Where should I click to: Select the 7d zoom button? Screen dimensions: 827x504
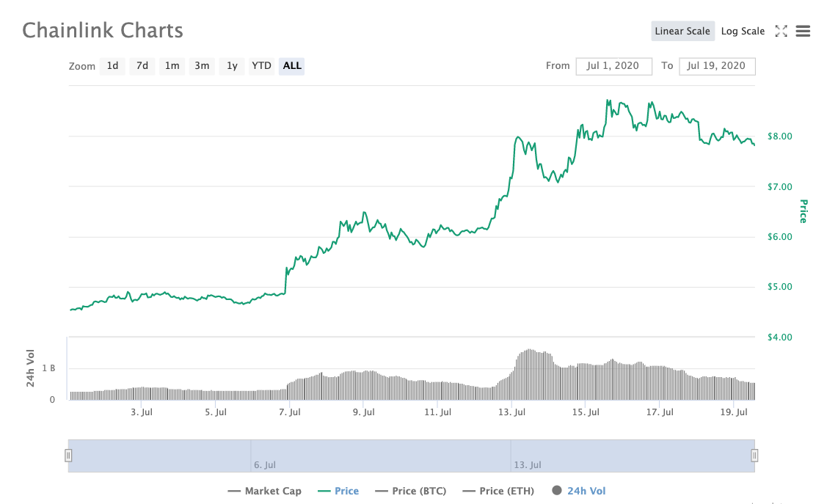tap(142, 65)
